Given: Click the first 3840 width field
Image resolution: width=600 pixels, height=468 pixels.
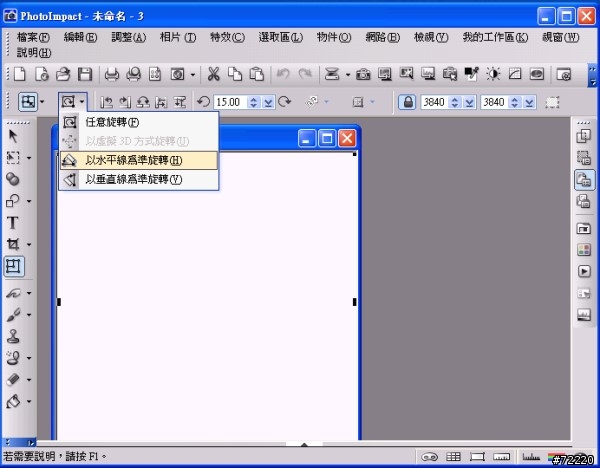Looking at the screenshot, I should click(435, 102).
